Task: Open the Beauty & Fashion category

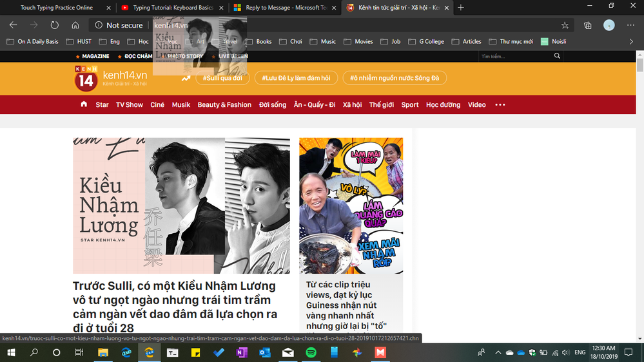Action: (224, 104)
